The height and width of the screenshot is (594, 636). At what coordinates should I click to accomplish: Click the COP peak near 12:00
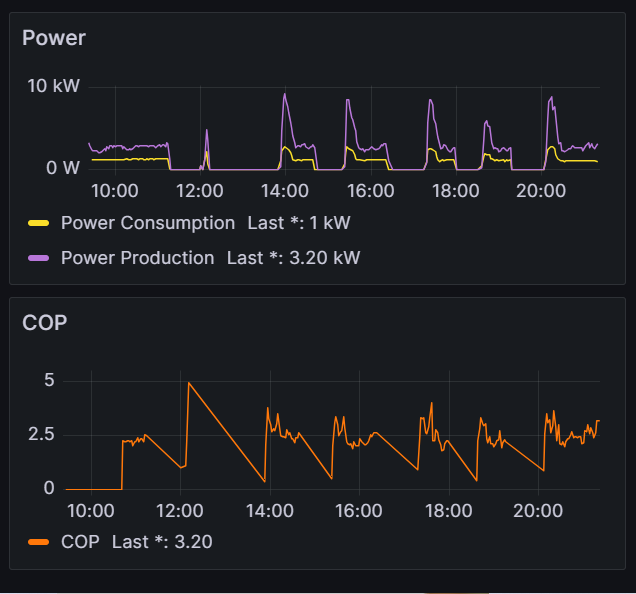pos(189,383)
